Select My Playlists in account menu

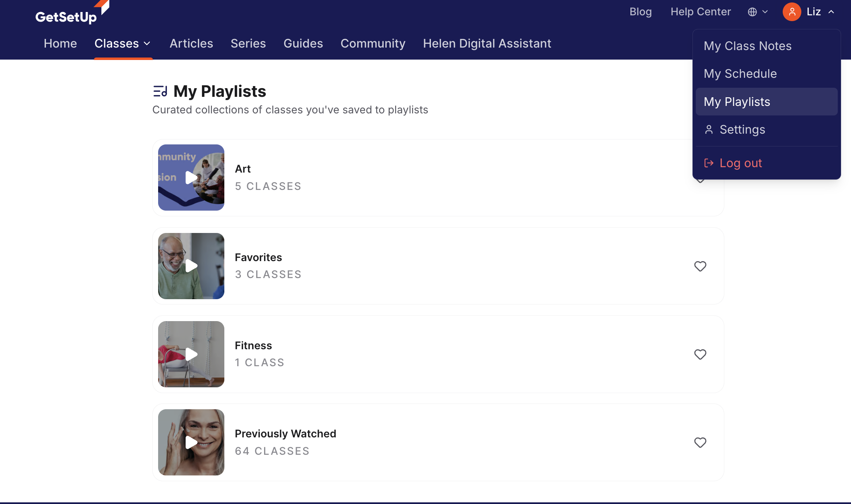point(767,101)
